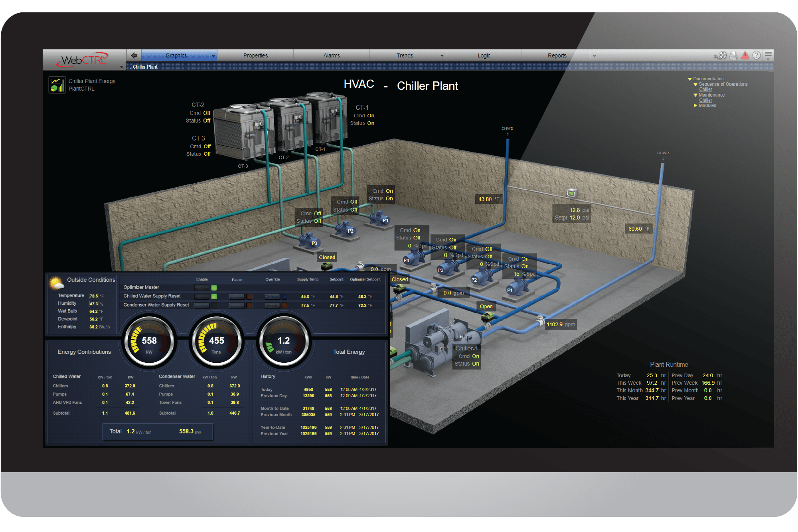This screenshot has height=532, width=798.
Task: Click the upper Closed valve label
Action: pos(327,257)
